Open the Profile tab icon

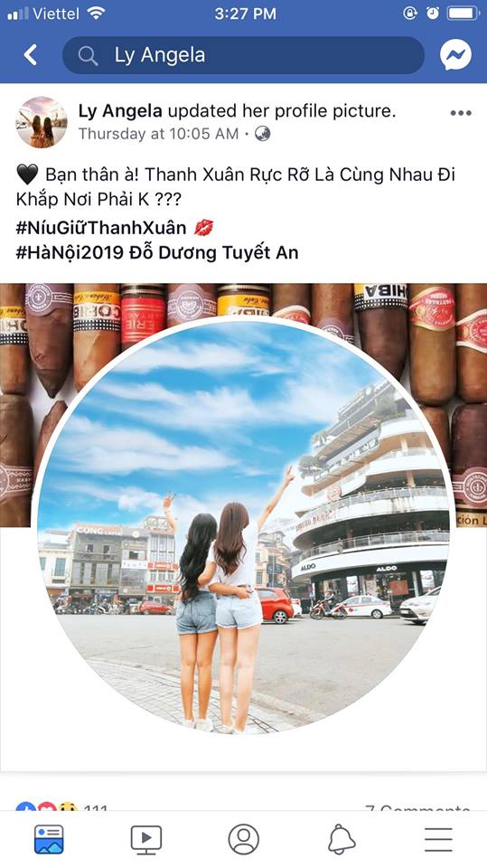point(244,839)
